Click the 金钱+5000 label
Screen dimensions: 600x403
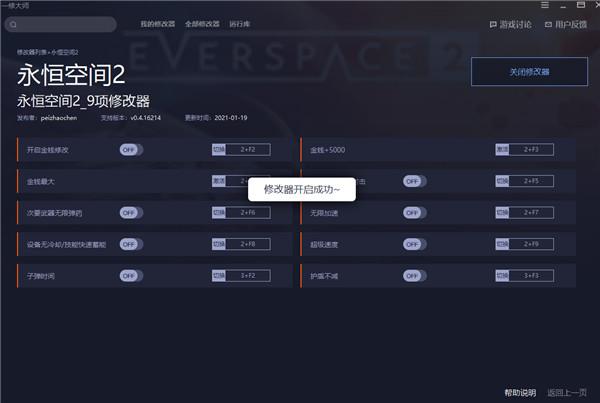click(x=328, y=150)
